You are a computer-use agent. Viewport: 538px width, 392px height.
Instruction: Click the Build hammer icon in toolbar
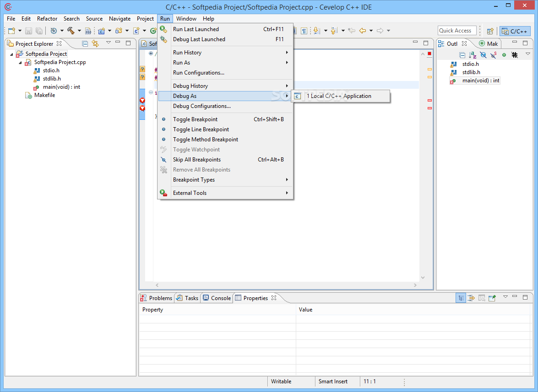click(x=71, y=31)
